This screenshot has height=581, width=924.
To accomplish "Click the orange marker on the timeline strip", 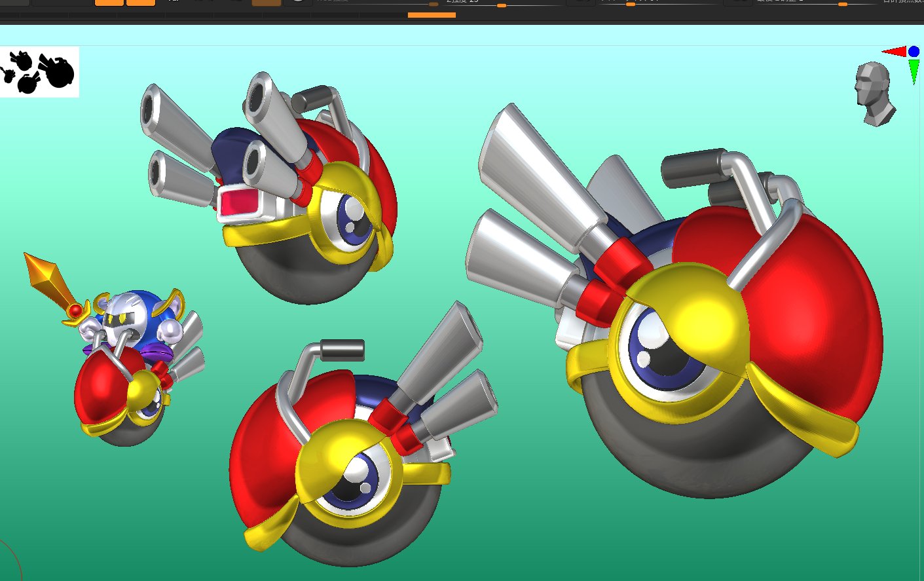I will click(x=432, y=15).
